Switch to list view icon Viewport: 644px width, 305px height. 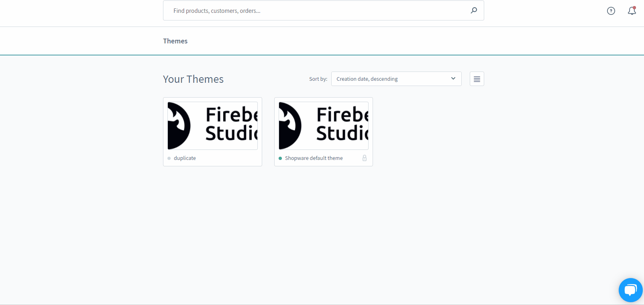pos(477,79)
